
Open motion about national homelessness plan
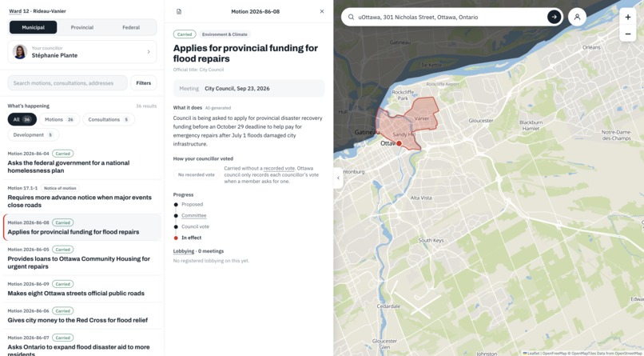pyautogui.click(x=82, y=162)
